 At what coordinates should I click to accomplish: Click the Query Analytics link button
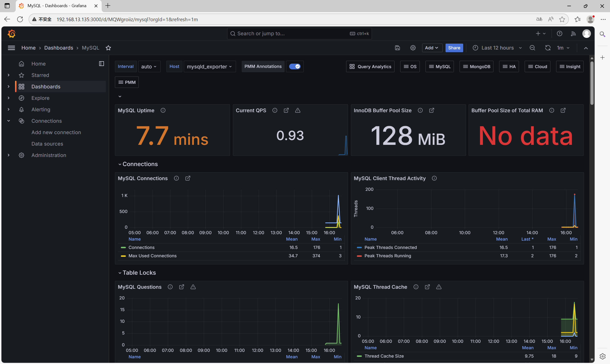370,66
